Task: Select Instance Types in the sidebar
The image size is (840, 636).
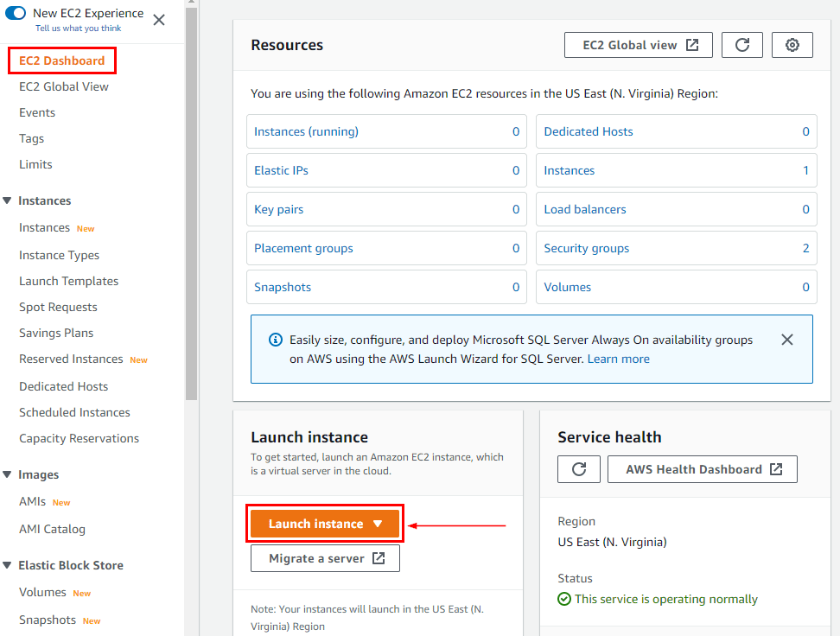Action: pos(59,254)
